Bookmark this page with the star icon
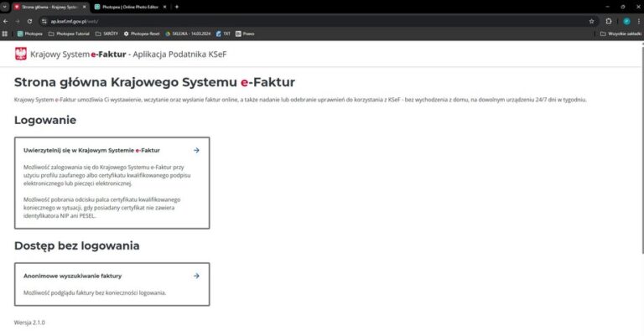The width and height of the screenshot is (644, 336). coord(591,21)
